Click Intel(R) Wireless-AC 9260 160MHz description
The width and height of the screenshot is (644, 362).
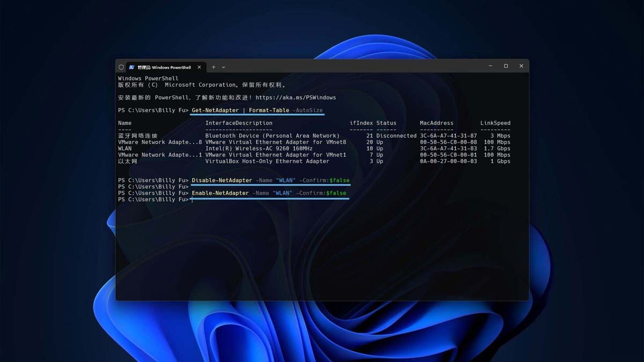click(x=259, y=149)
